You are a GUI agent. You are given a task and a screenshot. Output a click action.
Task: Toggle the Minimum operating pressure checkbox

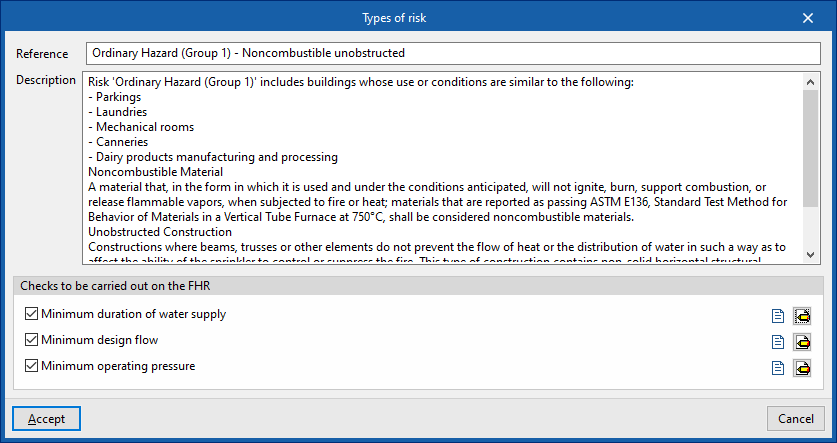[32, 367]
